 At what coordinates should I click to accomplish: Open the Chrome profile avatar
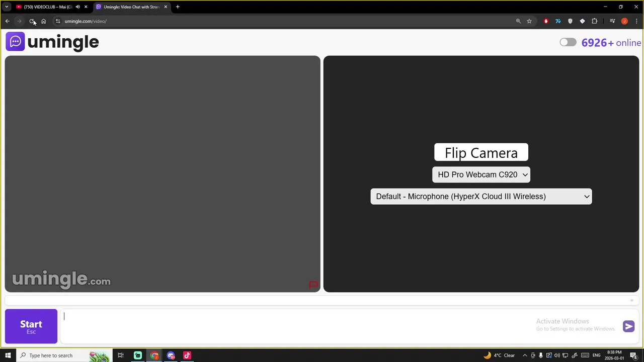(624, 21)
